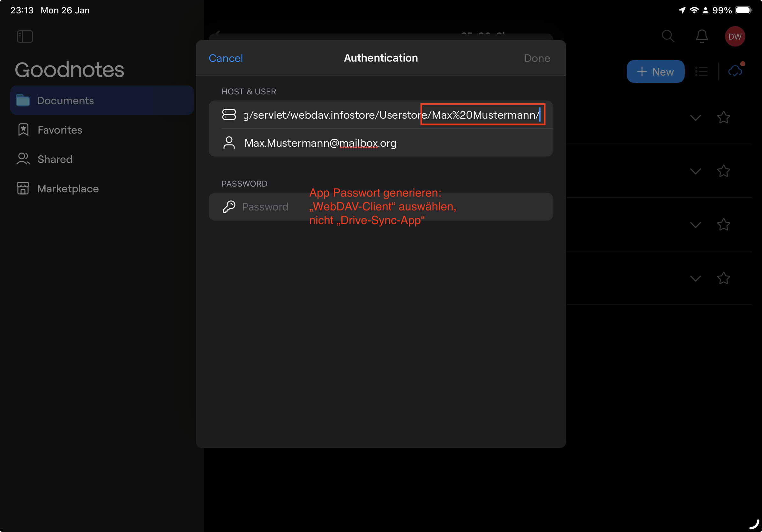The height and width of the screenshot is (532, 762).
Task: Click the key icon in password row
Action: 229,207
